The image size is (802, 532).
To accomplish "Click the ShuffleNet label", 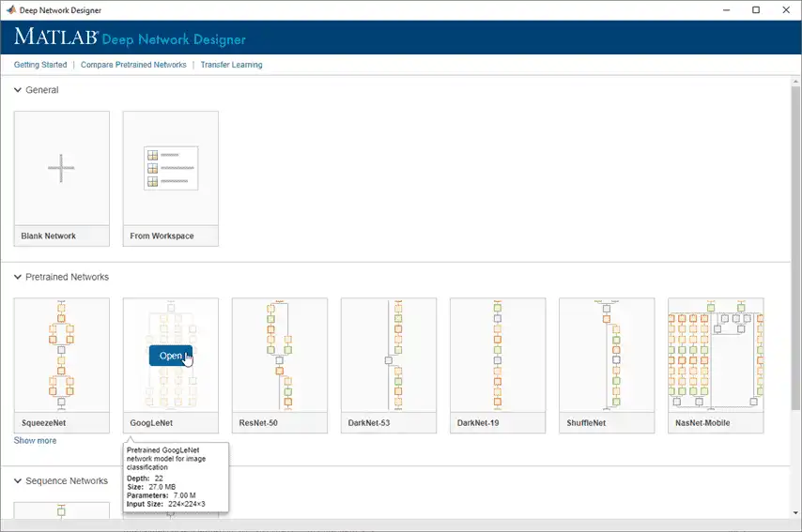I will pyautogui.click(x=586, y=423).
